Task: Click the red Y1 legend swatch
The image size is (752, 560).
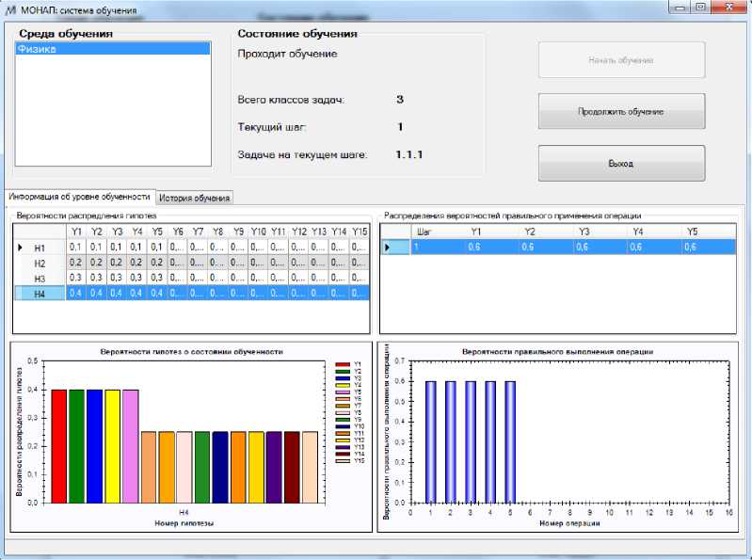Action: click(343, 363)
